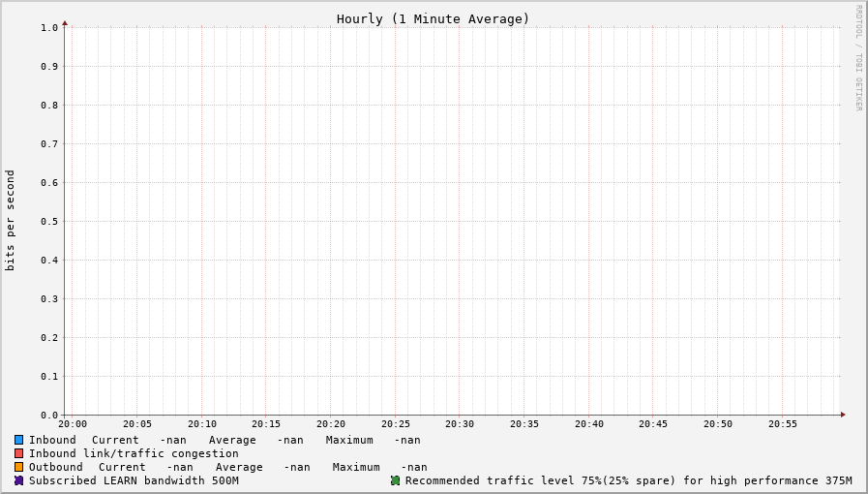Click the Inbound Average -nan value
This screenshot has height=494, width=868.
click(x=290, y=440)
